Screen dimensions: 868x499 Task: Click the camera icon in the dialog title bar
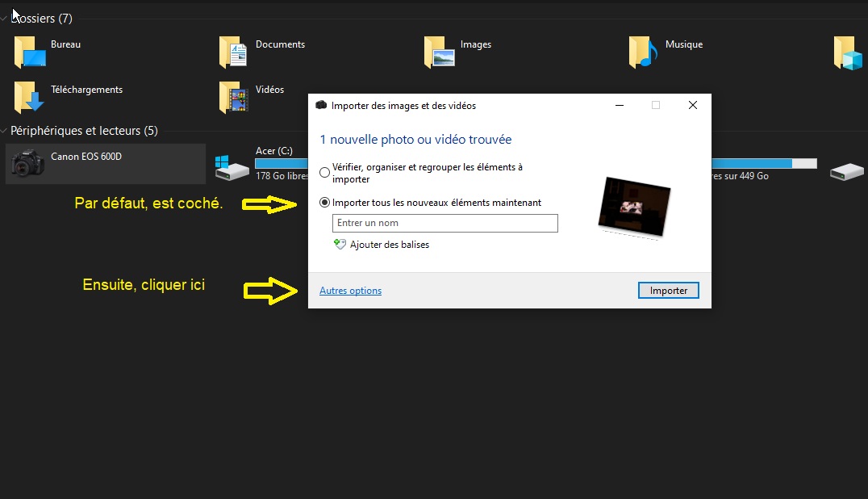322,105
